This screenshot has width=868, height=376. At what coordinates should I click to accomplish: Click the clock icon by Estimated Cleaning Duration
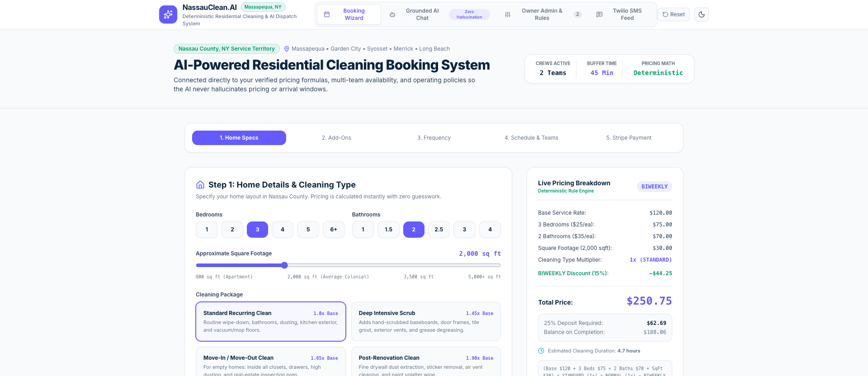[x=541, y=351]
